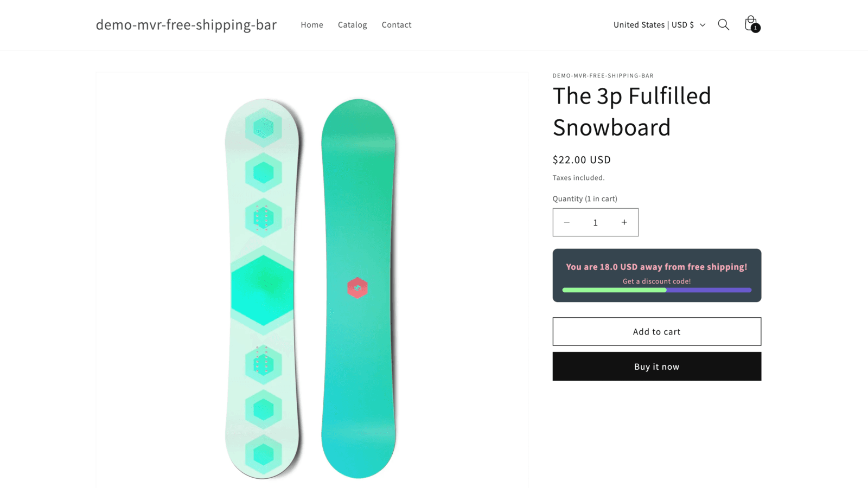Click the free shipping progress bar
This screenshot has width=868, height=488.
pos(656,290)
